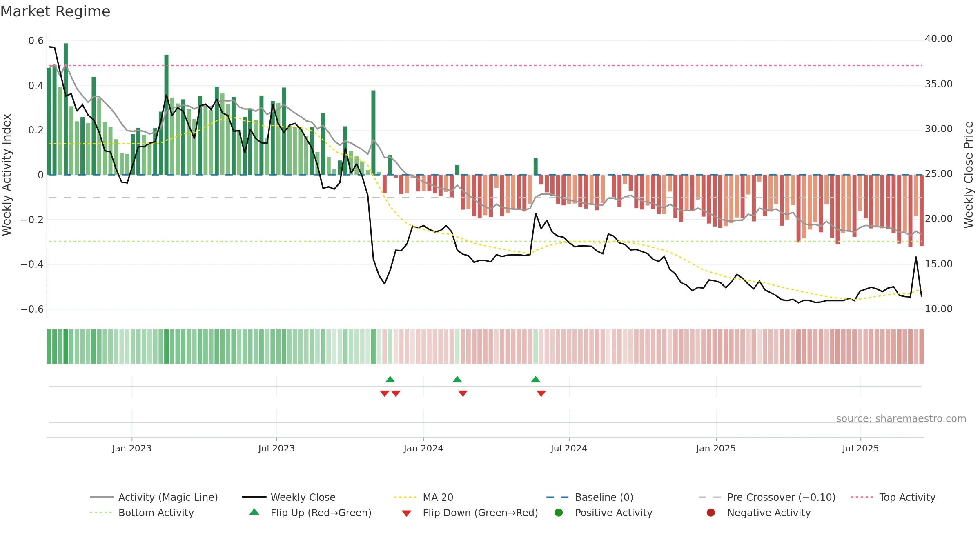Viewport: 980px width, 551px height.
Task: Click the Negative Activity legend label
Action: pyautogui.click(x=769, y=513)
